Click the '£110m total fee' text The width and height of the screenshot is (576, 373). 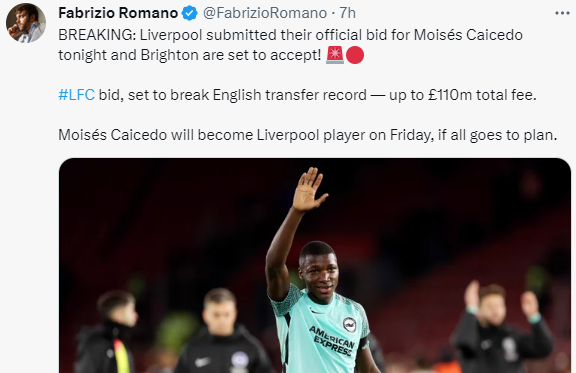482,95
